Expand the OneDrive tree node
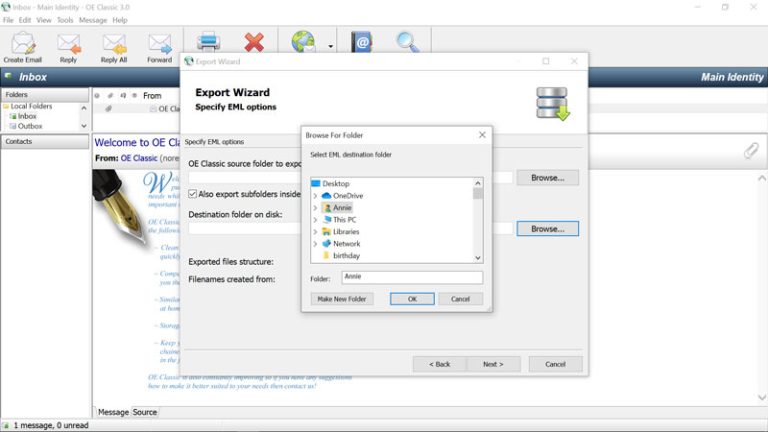 click(x=315, y=196)
